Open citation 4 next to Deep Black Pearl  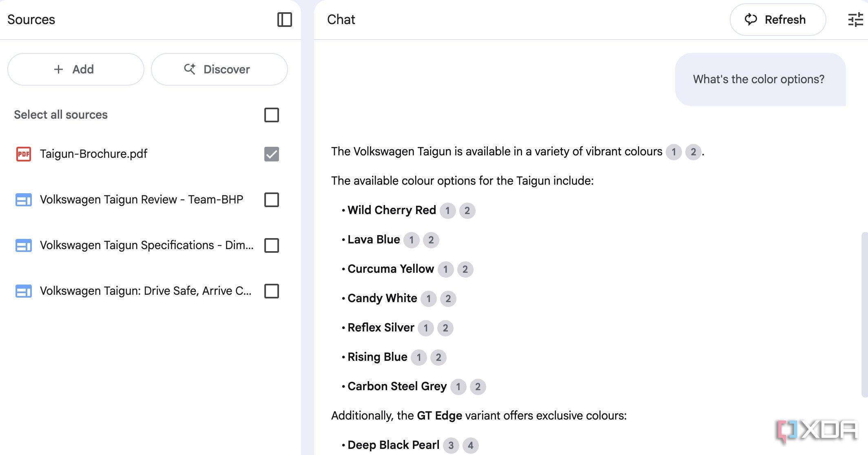click(x=471, y=446)
